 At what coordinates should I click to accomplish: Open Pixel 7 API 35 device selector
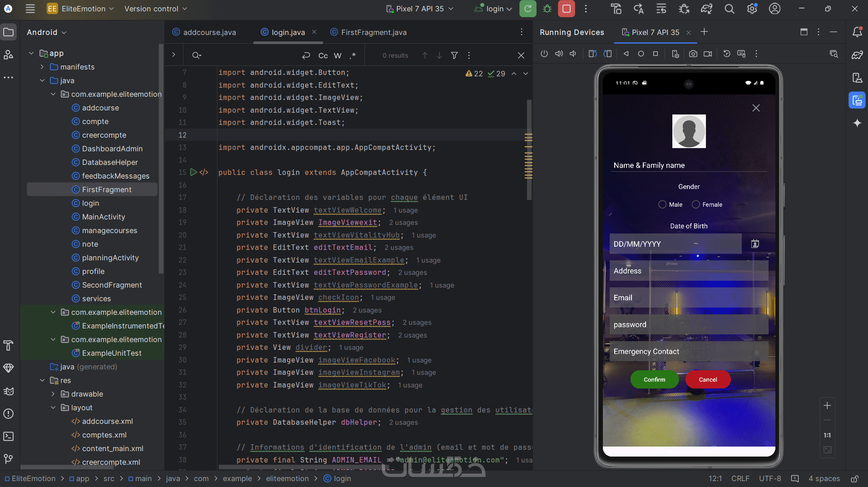click(419, 9)
